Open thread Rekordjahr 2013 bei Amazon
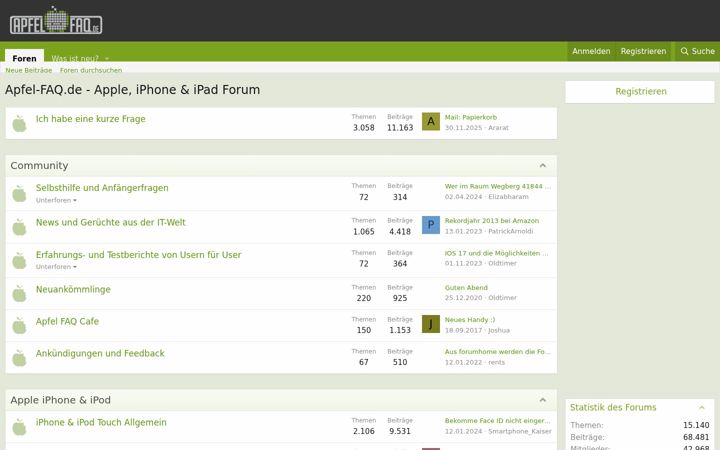 (492, 221)
